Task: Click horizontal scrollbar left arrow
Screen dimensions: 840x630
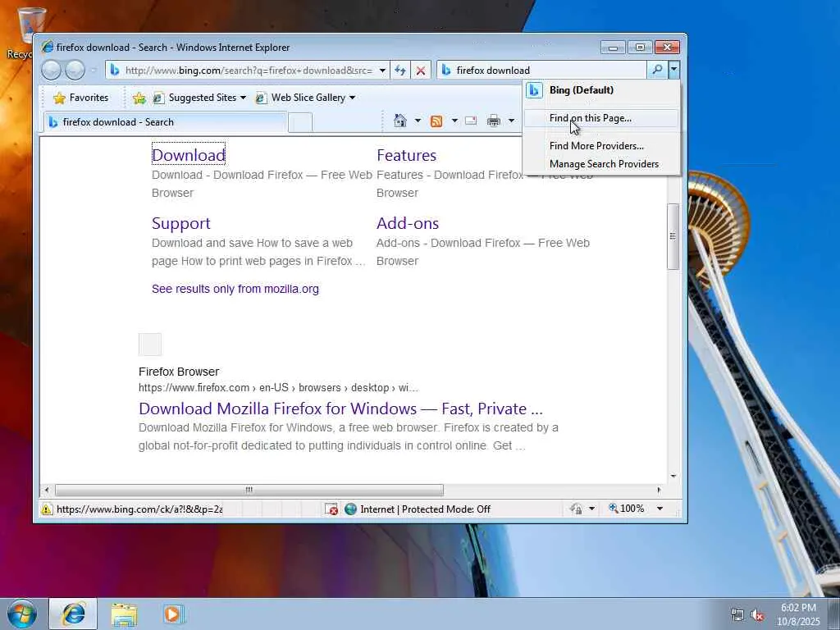Action: point(47,490)
